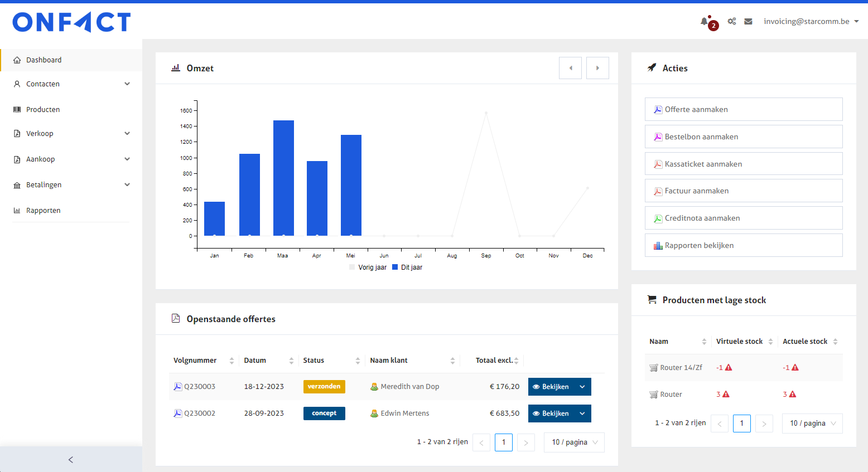Viewport: 868px width, 472px height.
Task: Toggle the 'Dit jaar' legend series
Action: pos(407,267)
